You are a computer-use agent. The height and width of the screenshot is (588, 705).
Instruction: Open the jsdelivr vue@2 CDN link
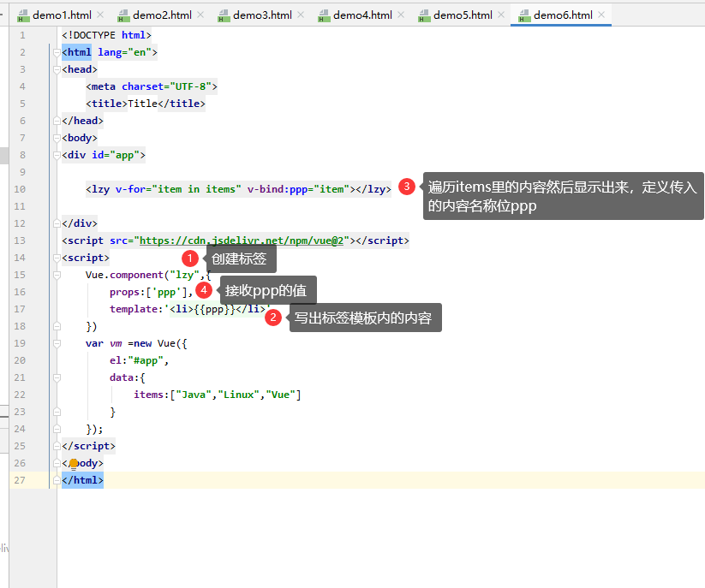coord(242,241)
